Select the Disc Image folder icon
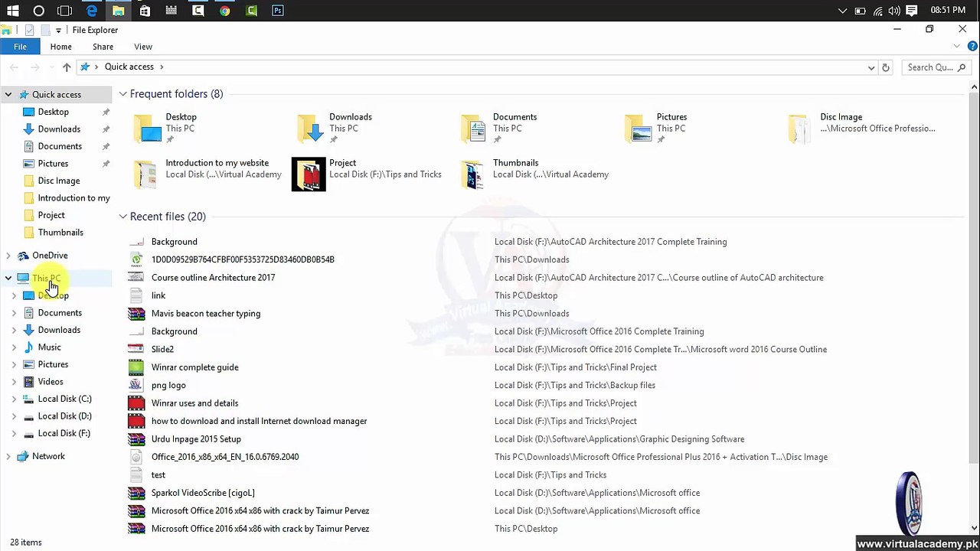This screenshot has width=980, height=551. pyautogui.click(x=798, y=128)
